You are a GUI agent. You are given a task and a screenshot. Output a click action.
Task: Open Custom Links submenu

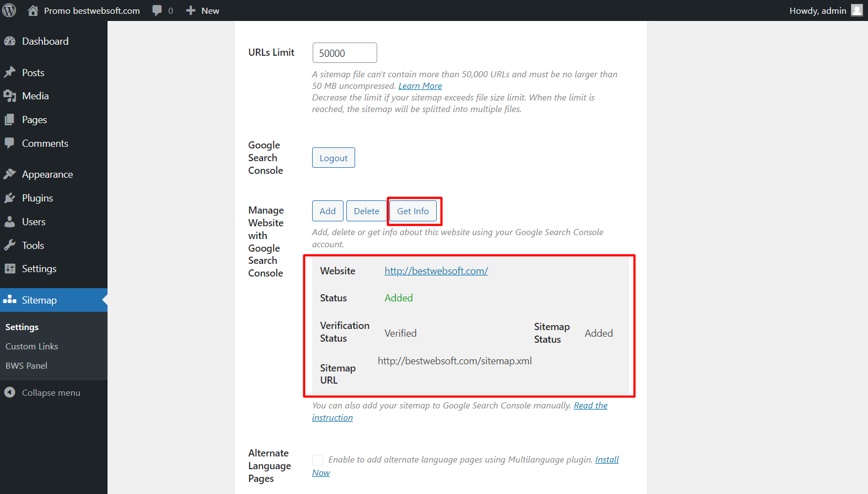click(x=32, y=347)
